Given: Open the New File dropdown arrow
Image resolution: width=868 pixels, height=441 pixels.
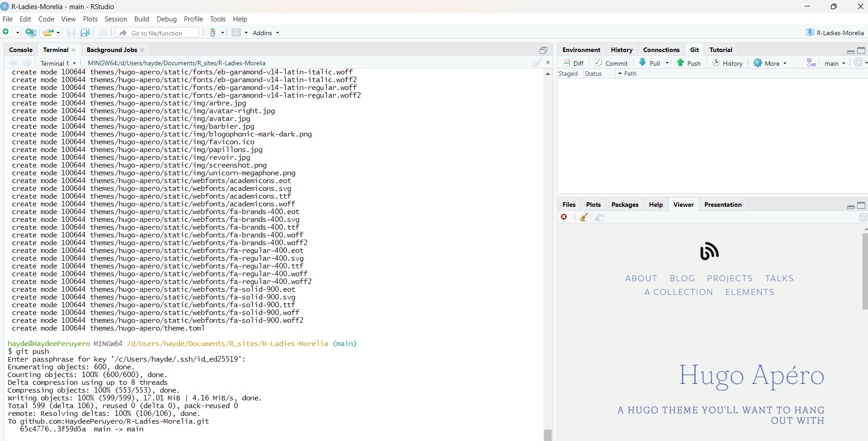Looking at the screenshot, I should [17, 33].
